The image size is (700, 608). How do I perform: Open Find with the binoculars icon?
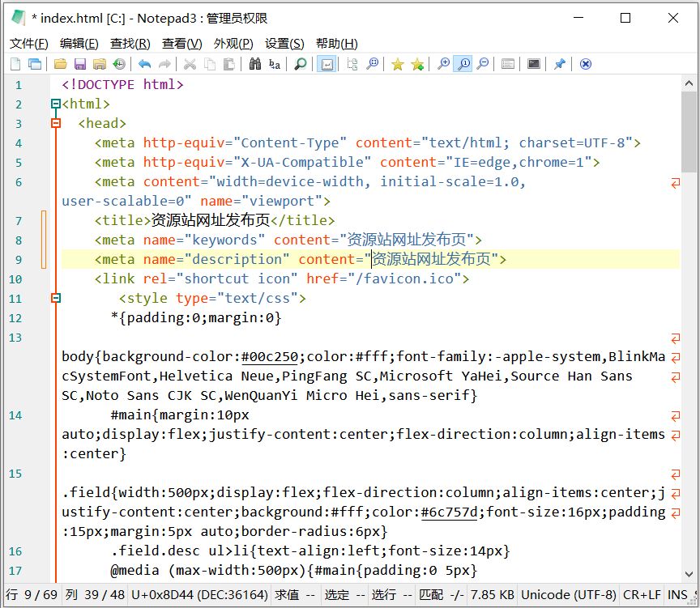coord(255,64)
